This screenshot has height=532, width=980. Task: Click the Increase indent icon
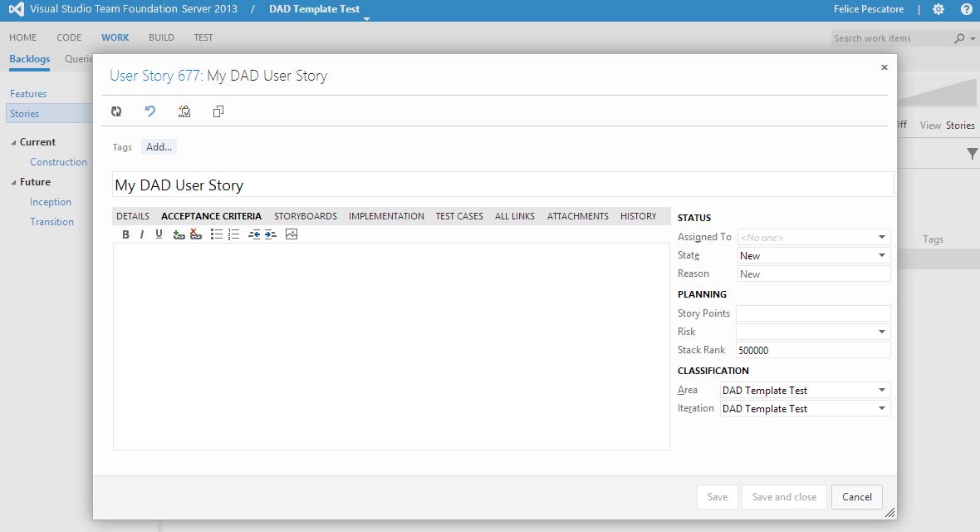(271, 234)
